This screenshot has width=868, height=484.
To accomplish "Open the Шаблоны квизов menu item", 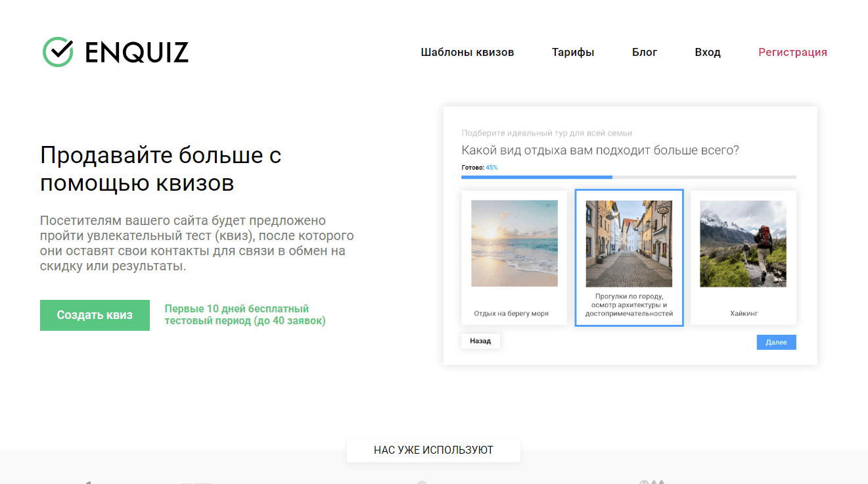I will coord(467,53).
